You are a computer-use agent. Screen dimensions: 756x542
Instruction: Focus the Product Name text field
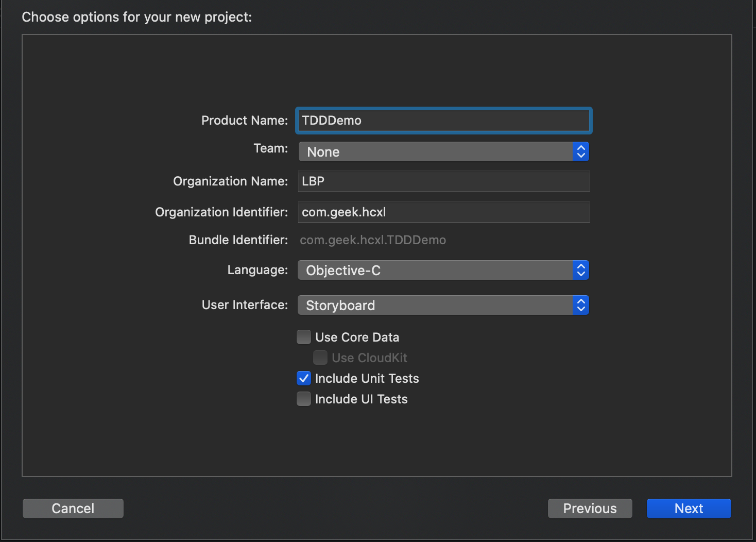(x=443, y=121)
